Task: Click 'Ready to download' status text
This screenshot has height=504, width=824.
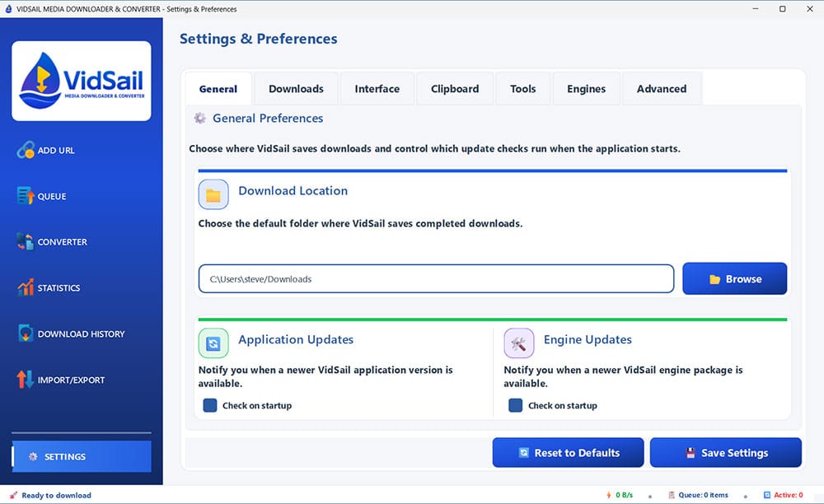Action: (56, 495)
